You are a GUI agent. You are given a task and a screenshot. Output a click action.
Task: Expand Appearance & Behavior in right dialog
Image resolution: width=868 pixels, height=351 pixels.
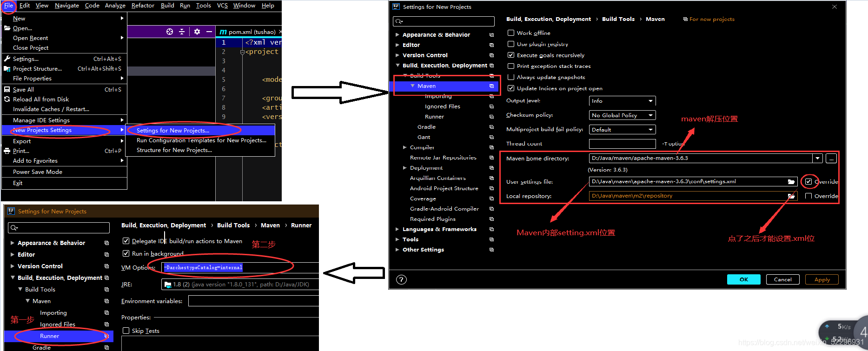tap(398, 35)
